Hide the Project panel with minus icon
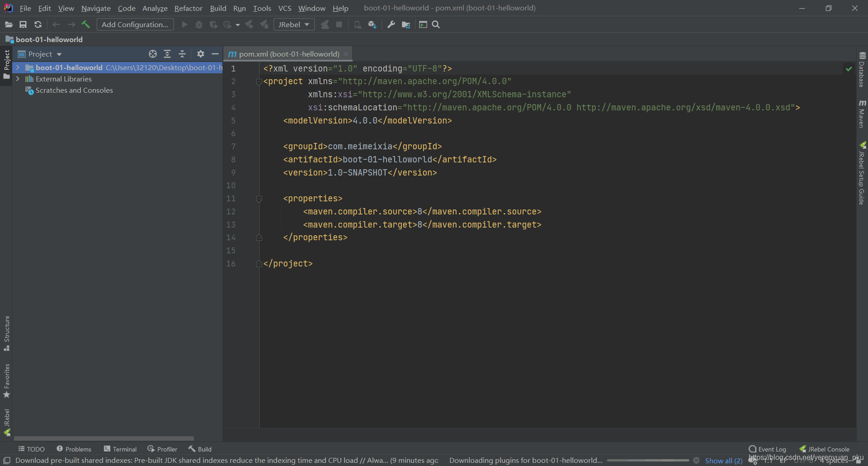This screenshot has width=868, height=466. 215,54
